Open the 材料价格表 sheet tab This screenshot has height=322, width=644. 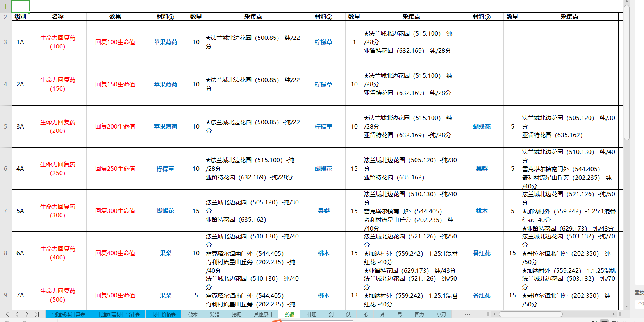pos(164,314)
